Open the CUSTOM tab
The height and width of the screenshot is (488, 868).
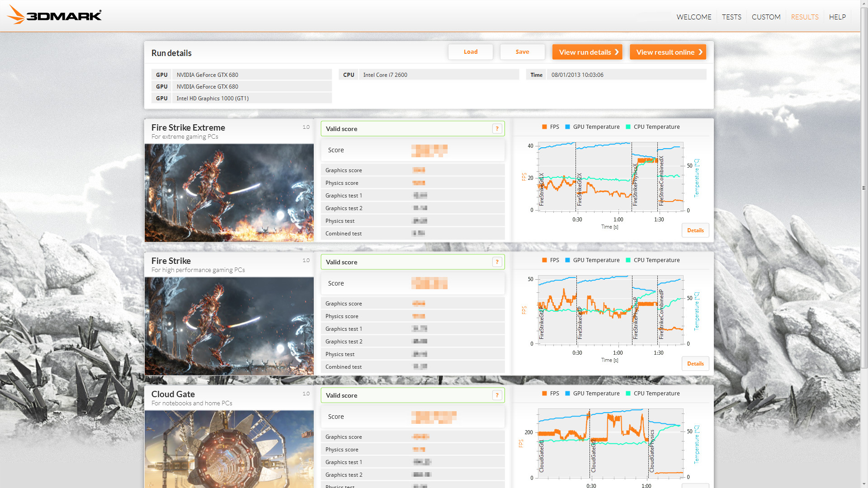tap(766, 17)
